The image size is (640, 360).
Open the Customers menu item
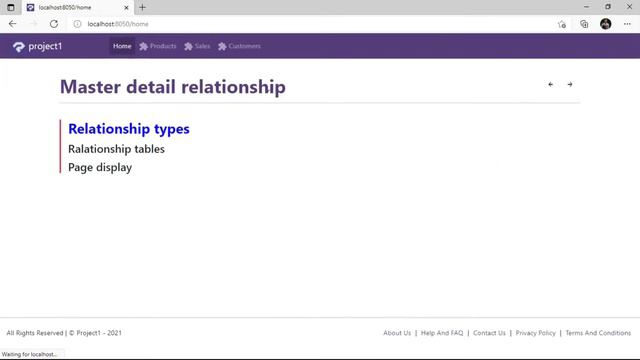pos(239,46)
